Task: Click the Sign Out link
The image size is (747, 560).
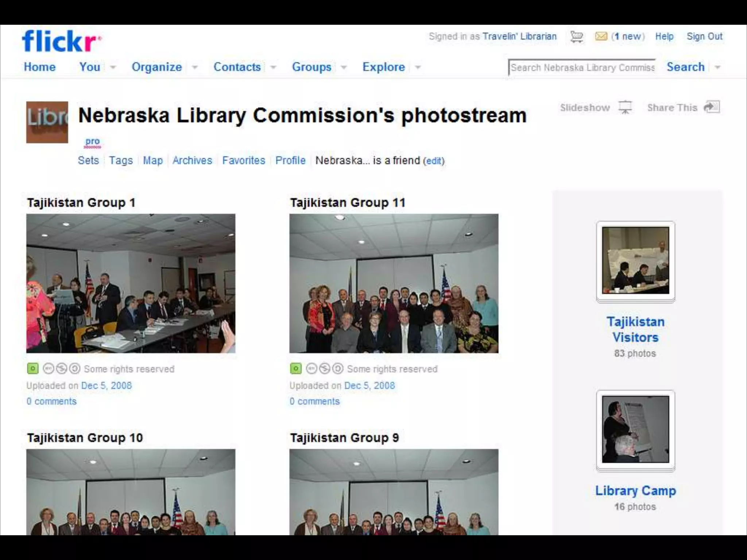Action: tap(704, 36)
